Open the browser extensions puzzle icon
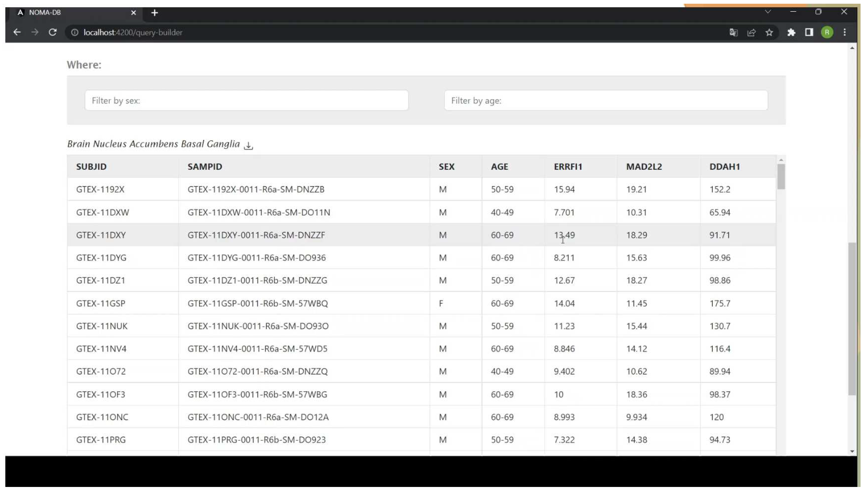The width and height of the screenshot is (868, 493). tap(791, 33)
